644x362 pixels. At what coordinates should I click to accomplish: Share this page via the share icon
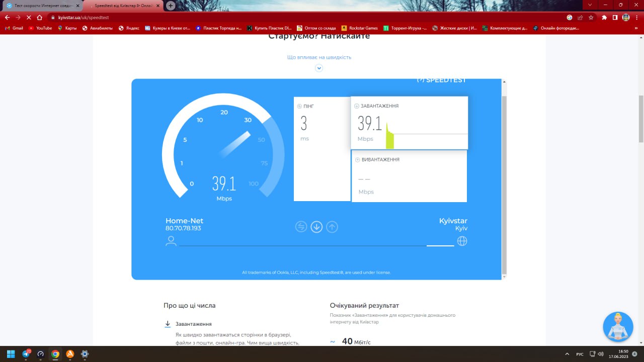[x=580, y=17]
